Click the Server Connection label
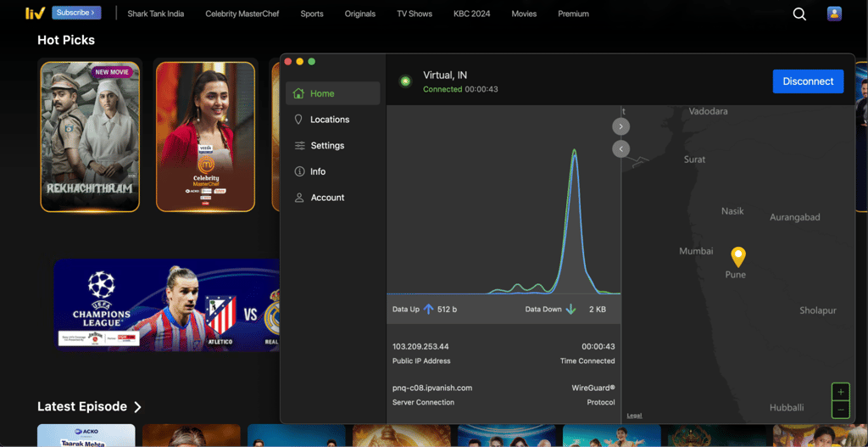Image resolution: width=868 pixels, height=447 pixels. pyautogui.click(x=423, y=403)
